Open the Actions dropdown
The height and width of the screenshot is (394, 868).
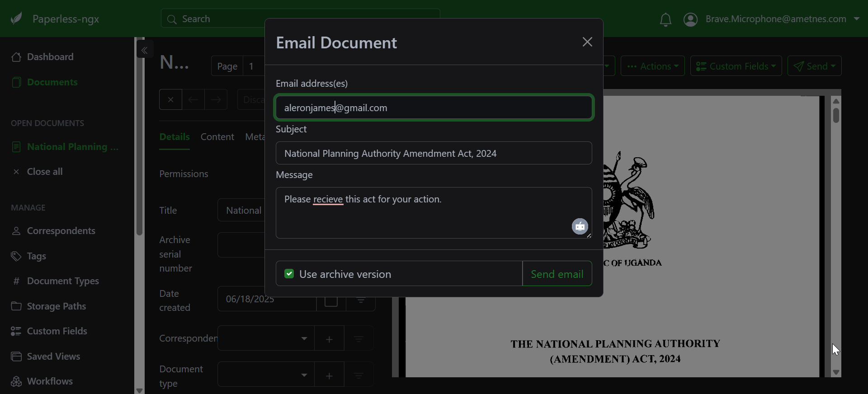pos(652,66)
